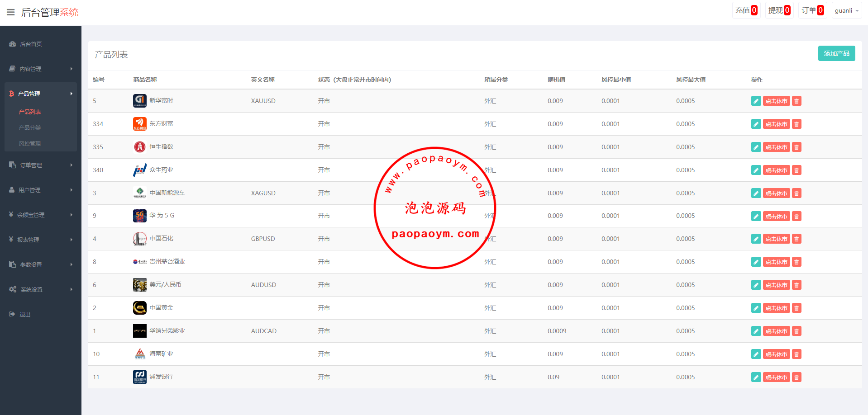The image size is (868, 415).
Task: Switch 海南矿业 to closed with 点击休市
Action: click(x=776, y=354)
